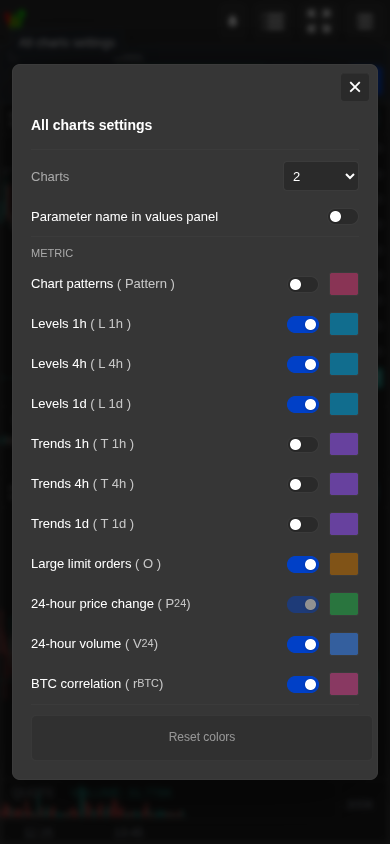The image size is (390, 844).
Task: Open Chart patterns color swatch
Action: click(344, 284)
